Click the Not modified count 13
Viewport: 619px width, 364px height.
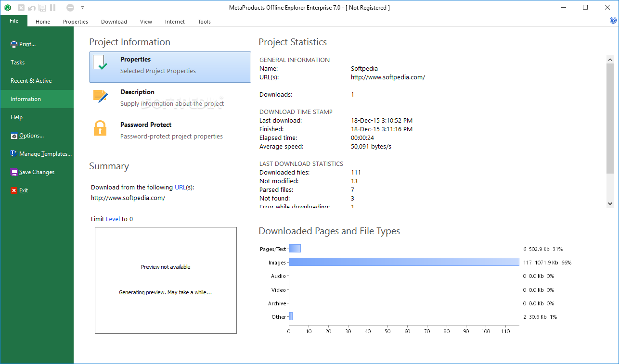click(354, 181)
